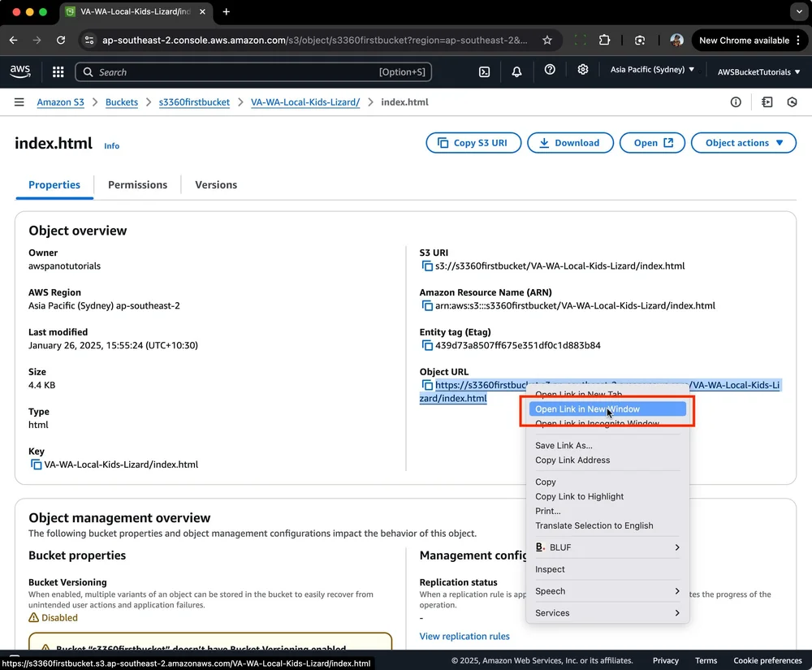The image size is (812, 670).
Task: Choose Print... from the context menu
Action: pos(607,511)
